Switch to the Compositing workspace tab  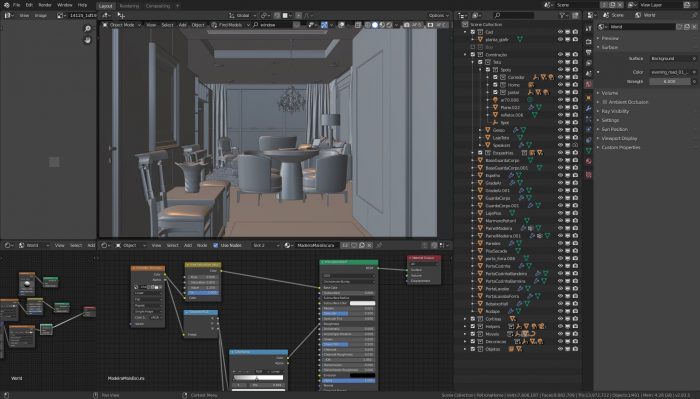click(x=158, y=6)
